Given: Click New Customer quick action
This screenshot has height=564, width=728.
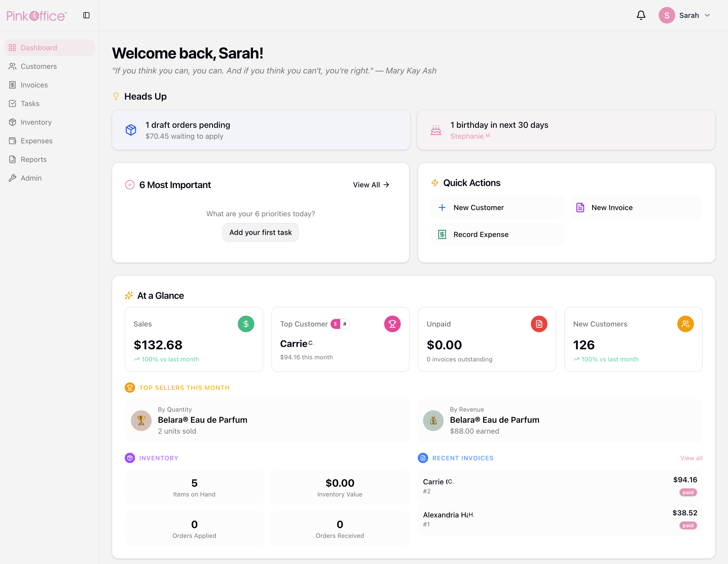Looking at the screenshot, I should point(478,207).
